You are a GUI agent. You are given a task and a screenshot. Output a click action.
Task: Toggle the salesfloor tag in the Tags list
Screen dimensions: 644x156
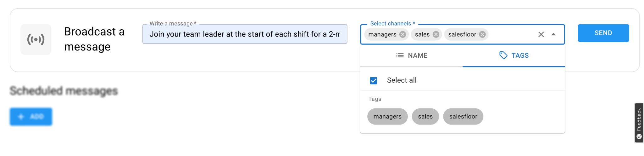click(x=463, y=117)
